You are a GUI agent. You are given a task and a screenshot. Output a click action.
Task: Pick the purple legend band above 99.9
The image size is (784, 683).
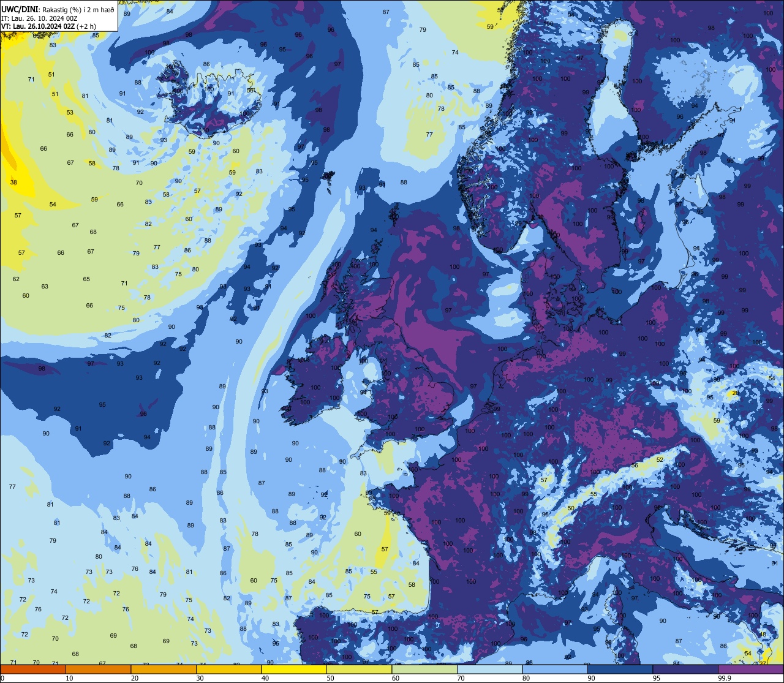pyautogui.click(x=750, y=669)
